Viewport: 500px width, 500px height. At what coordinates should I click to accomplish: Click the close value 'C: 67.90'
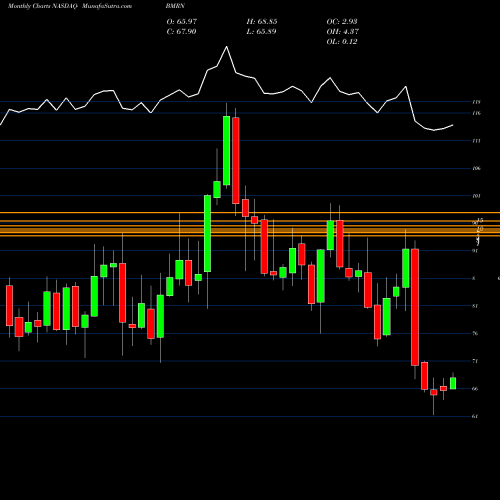181,32
